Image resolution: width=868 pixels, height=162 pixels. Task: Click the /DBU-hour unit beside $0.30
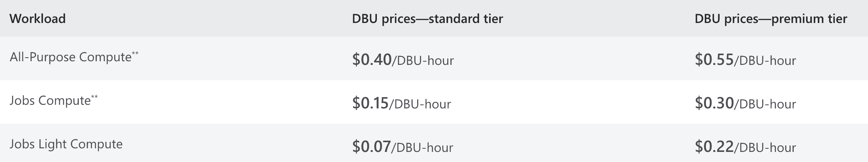tap(765, 104)
